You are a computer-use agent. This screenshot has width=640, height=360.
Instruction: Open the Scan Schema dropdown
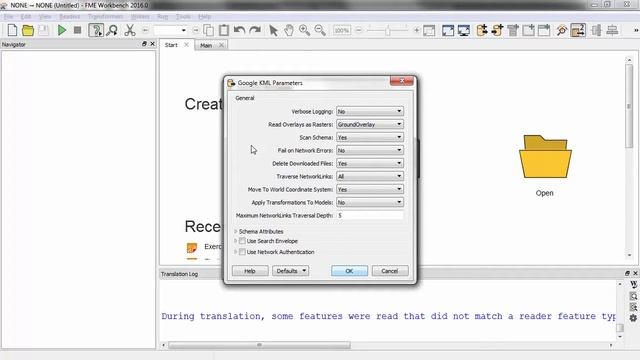[x=370, y=137]
